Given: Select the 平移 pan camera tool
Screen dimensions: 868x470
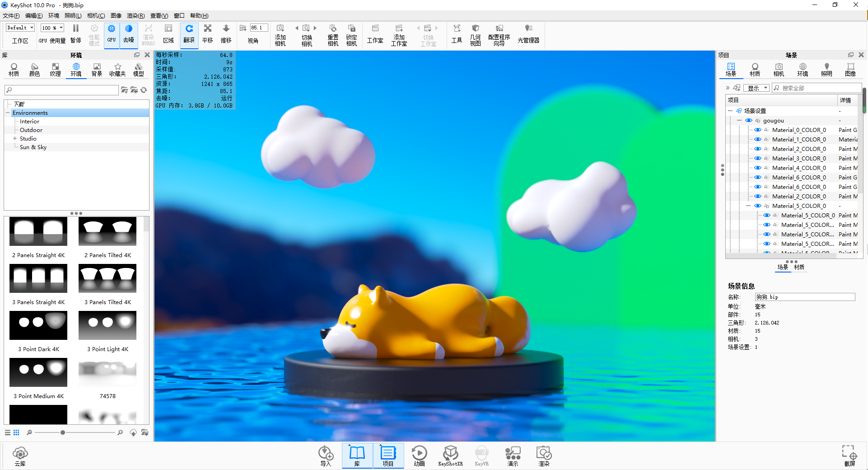Looking at the screenshot, I should (207, 34).
